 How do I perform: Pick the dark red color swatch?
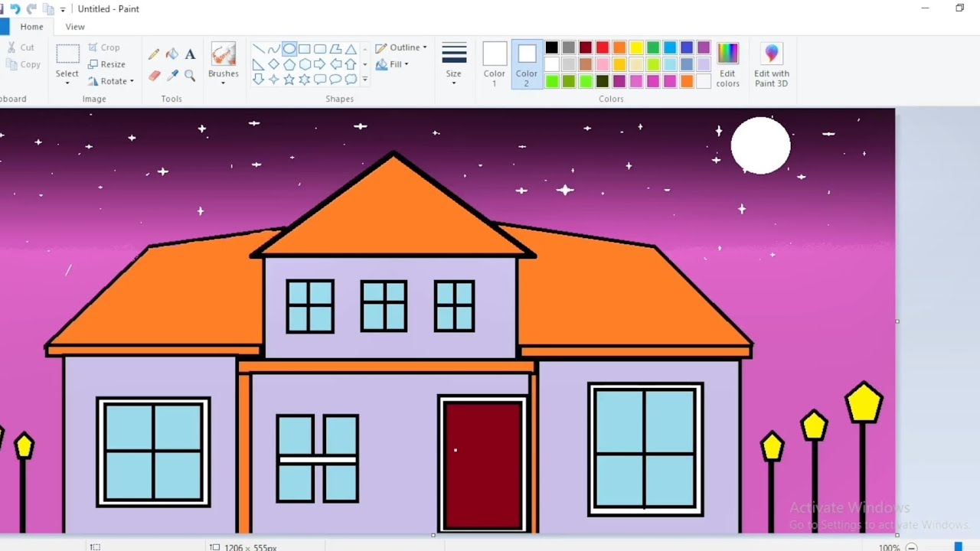pyautogui.click(x=586, y=47)
